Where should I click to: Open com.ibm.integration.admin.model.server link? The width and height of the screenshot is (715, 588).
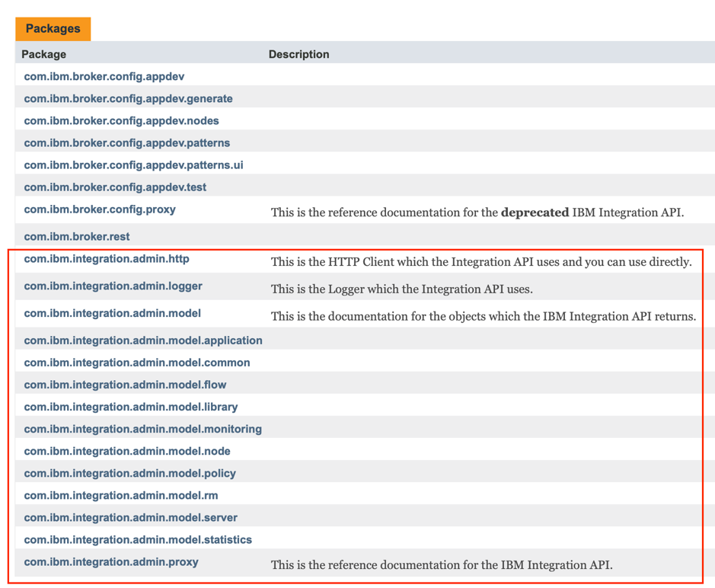[x=130, y=518]
